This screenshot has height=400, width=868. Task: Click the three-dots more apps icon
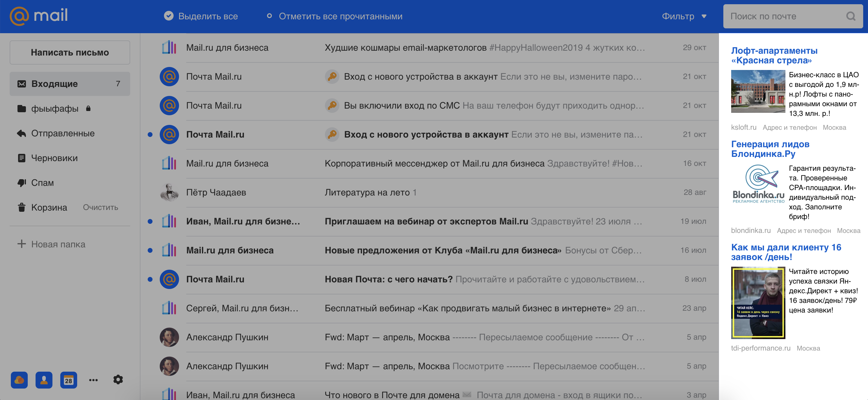[93, 380]
